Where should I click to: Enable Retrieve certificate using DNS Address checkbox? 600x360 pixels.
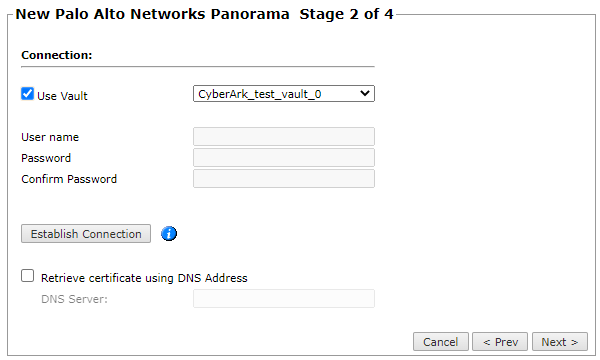coord(28,275)
